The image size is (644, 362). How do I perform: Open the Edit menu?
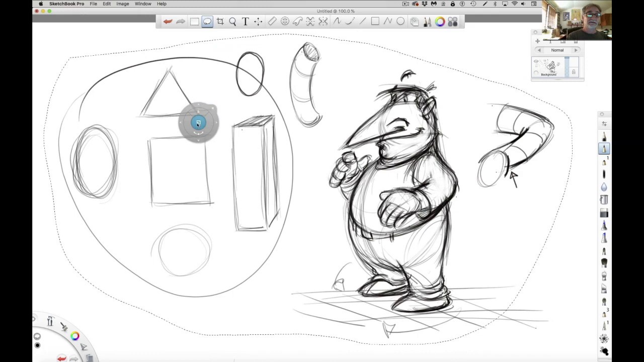pyautogui.click(x=107, y=4)
